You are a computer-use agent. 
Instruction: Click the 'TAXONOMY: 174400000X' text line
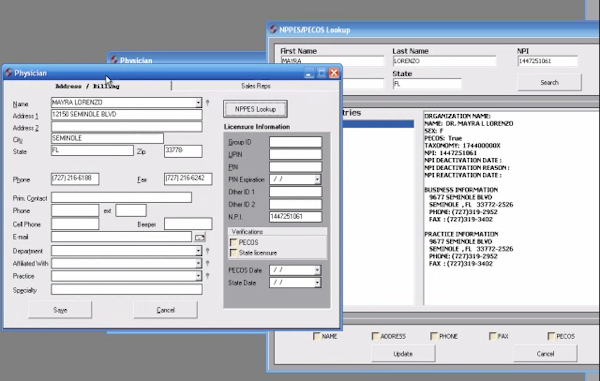tap(462, 146)
